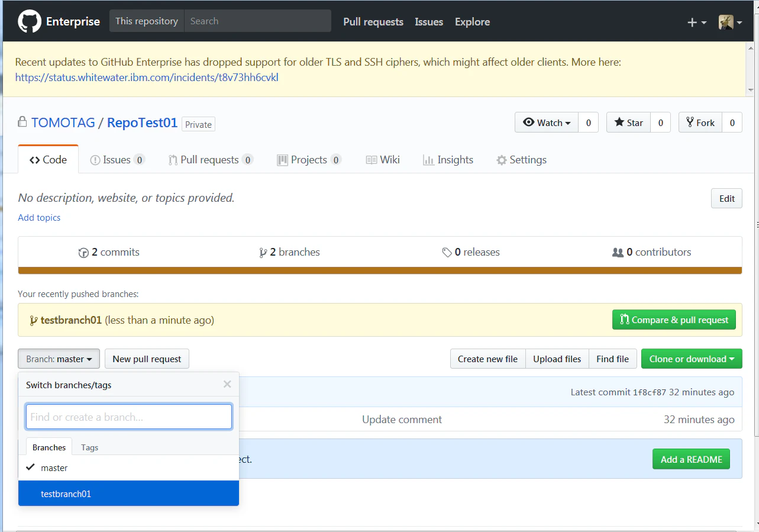The image size is (759, 532).
Task: Click the GitHub Octocat logo icon
Action: pos(30,21)
